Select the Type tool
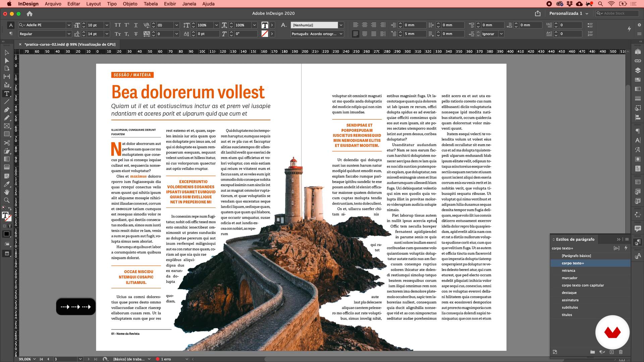The width and height of the screenshot is (644, 362). click(x=7, y=94)
